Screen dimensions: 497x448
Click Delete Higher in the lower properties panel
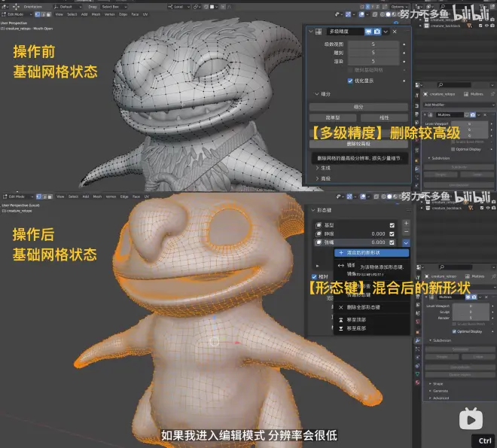coord(460,374)
